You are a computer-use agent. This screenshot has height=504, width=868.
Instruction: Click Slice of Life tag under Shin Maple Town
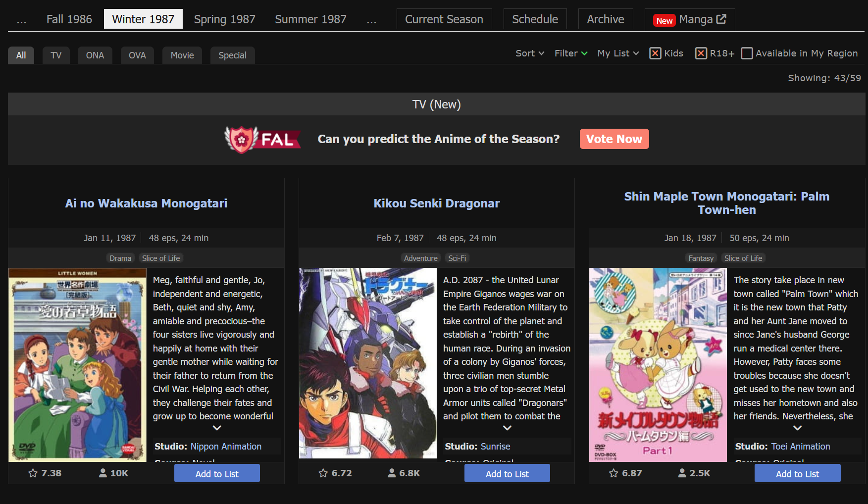pos(743,258)
